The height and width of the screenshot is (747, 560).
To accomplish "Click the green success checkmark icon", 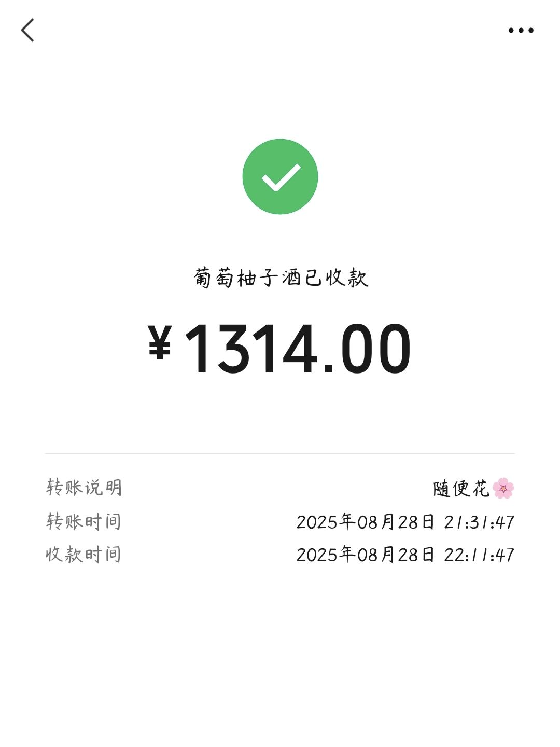I will click(x=280, y=176).
